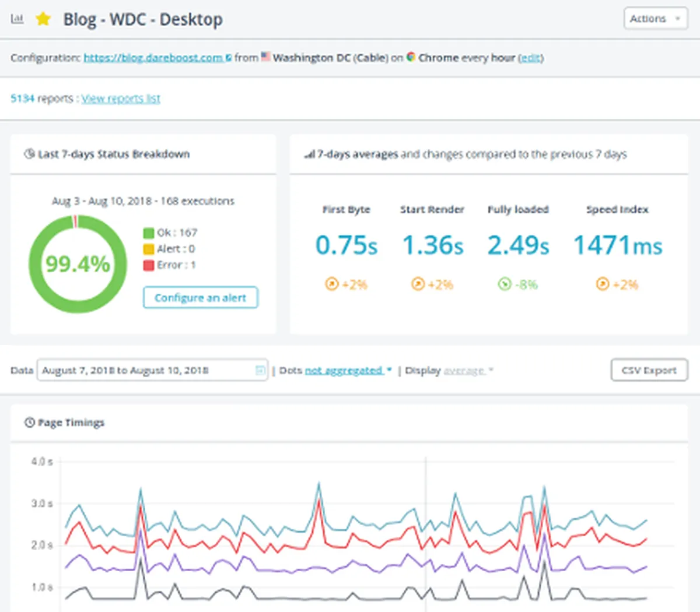Click the 99.4% donut chart

(78, 264)
